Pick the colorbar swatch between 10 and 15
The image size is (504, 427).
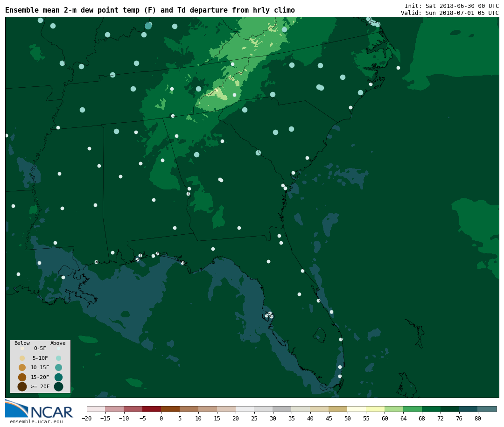208,409
